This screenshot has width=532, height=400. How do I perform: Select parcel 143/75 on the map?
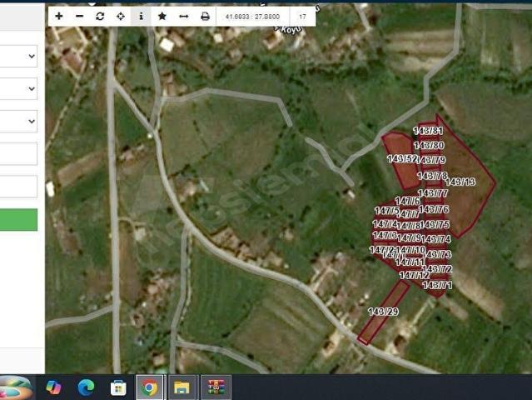point(435,224)
